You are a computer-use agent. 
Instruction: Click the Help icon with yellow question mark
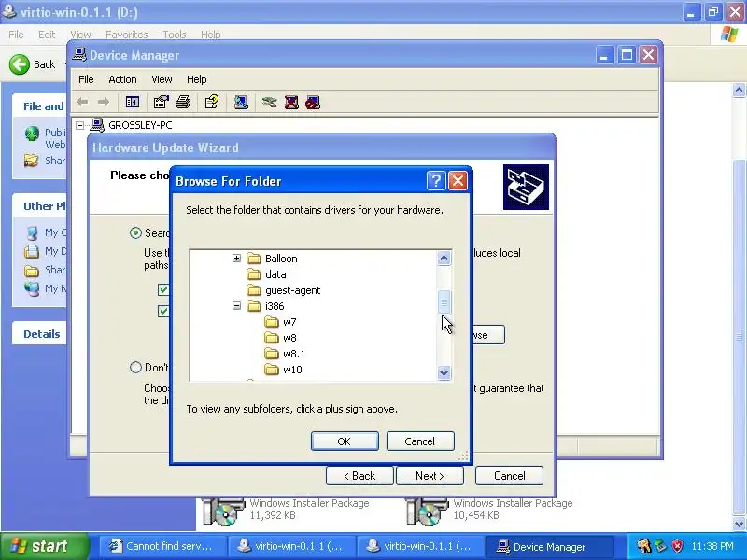click(x=212, y=102)
